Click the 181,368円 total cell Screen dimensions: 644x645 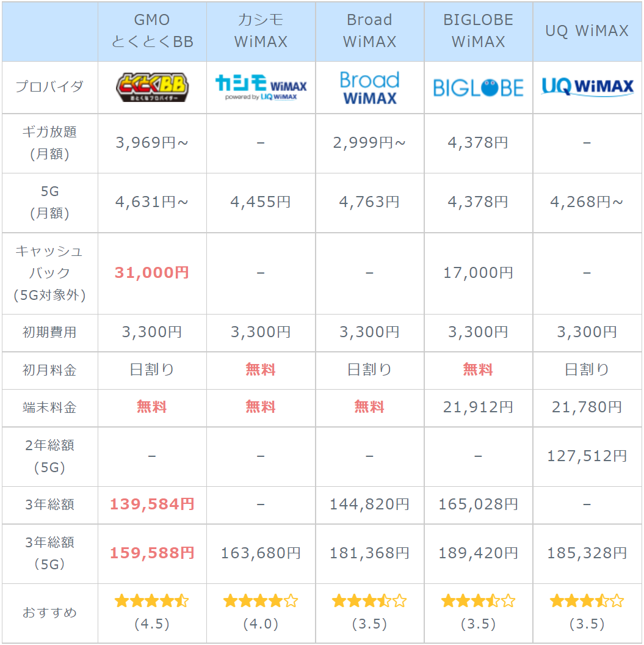[x=369, y=553]
